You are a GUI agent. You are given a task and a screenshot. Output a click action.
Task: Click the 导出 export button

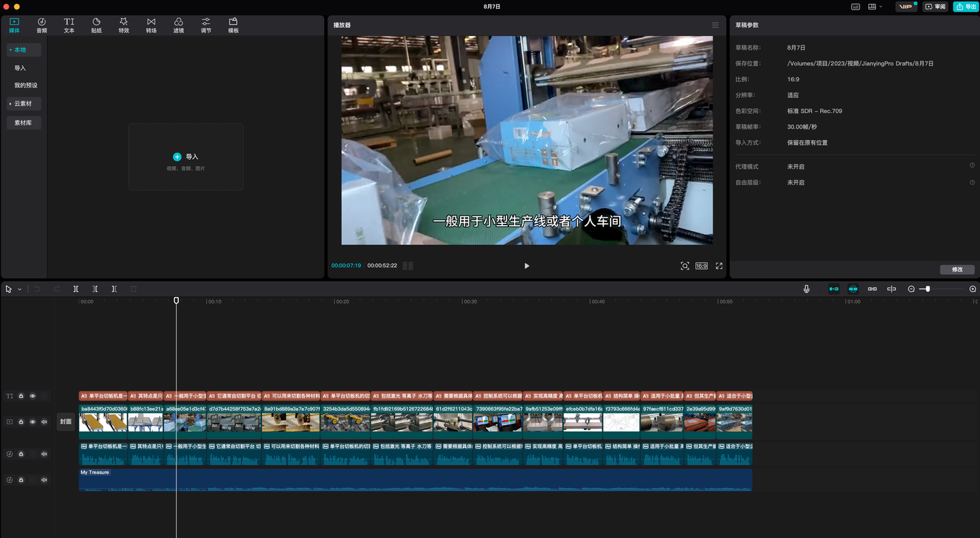(x=966, y=7)
